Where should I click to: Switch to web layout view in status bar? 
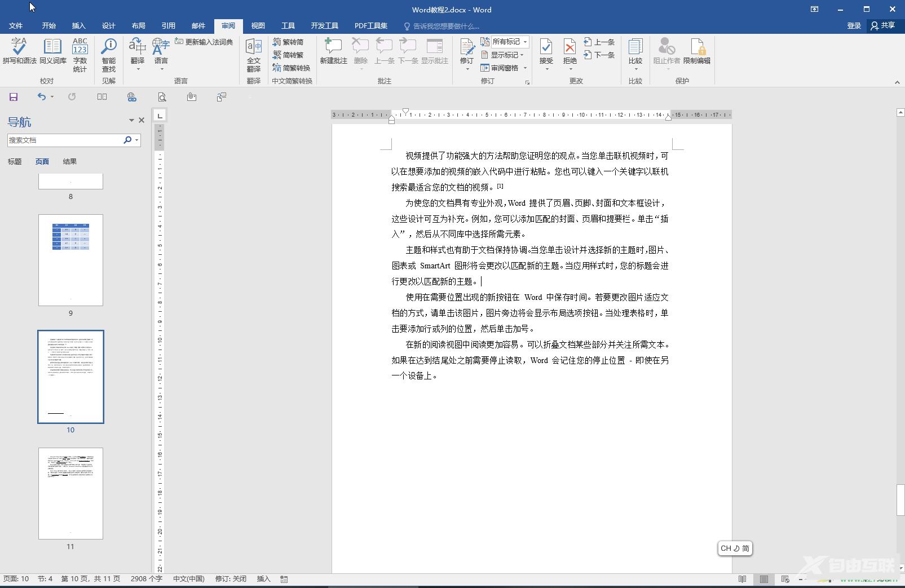(785, 579)
